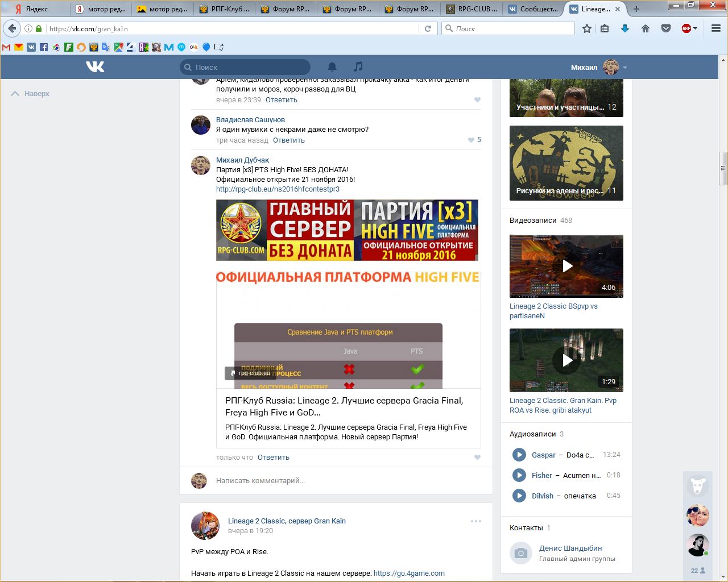Screen dimensions: 728x582
Task: Click the Firefox home button
Action: click(x=645, y=28)
